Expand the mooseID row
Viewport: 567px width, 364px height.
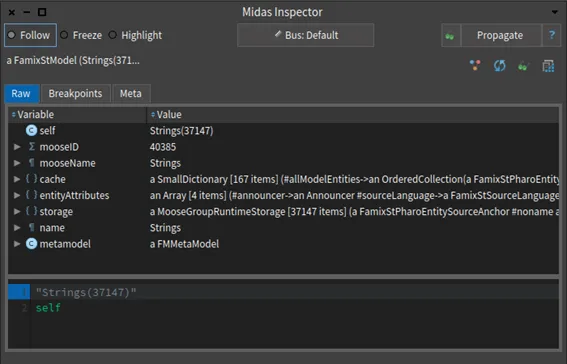point(17,147)
